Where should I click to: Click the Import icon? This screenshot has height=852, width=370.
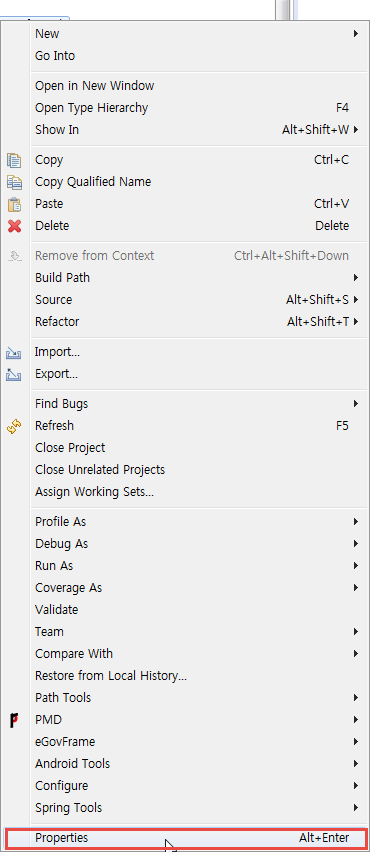[x=14, y=353]
